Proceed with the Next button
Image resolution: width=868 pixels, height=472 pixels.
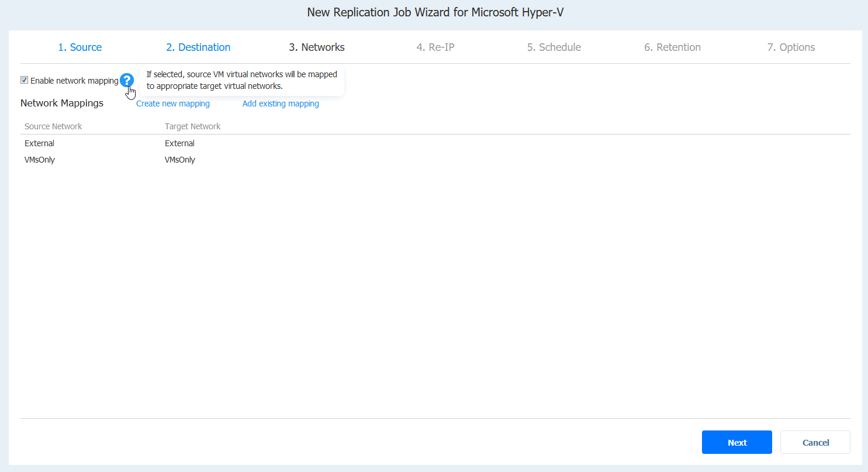click(737, 442)
